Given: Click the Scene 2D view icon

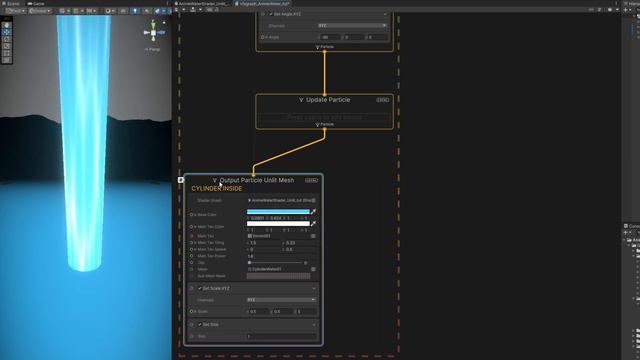Looking at the screenshot, I should click(x=122, y=11).
